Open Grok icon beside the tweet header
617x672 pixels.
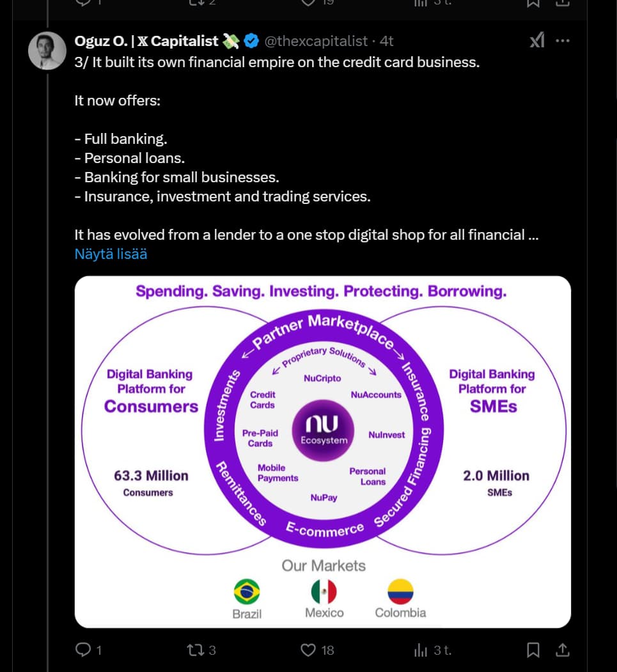(537, 41)
